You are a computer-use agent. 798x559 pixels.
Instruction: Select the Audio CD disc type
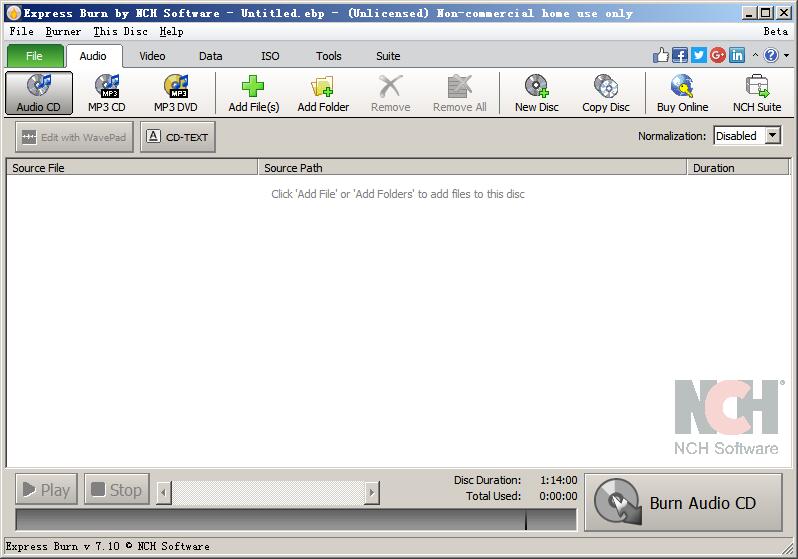(x=39, y=93)
